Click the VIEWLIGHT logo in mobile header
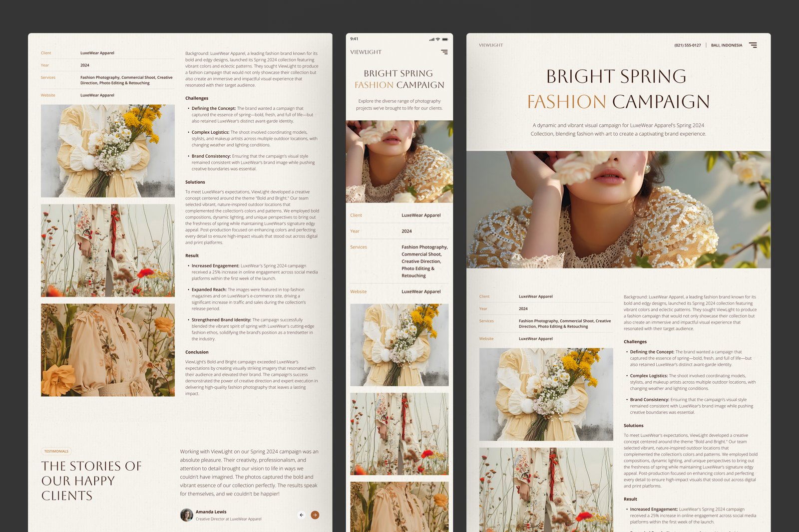799x532 pixels. click(x=366, y=52)
